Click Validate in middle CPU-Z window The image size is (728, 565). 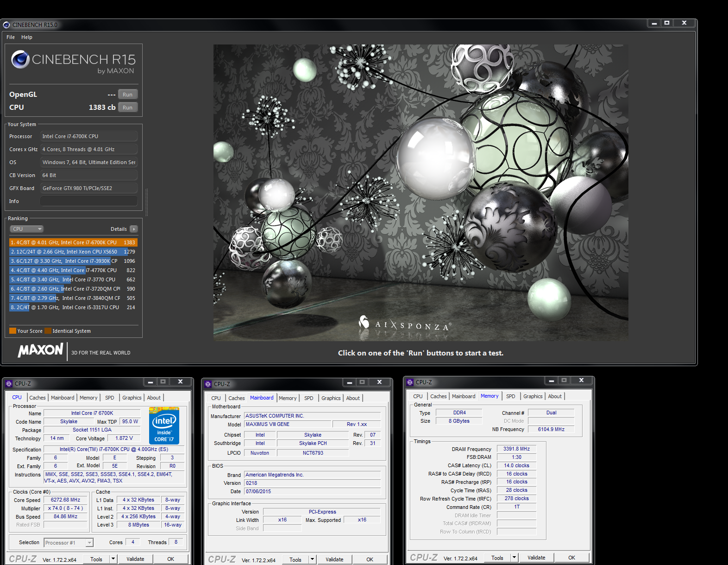(x=334, y=560)
